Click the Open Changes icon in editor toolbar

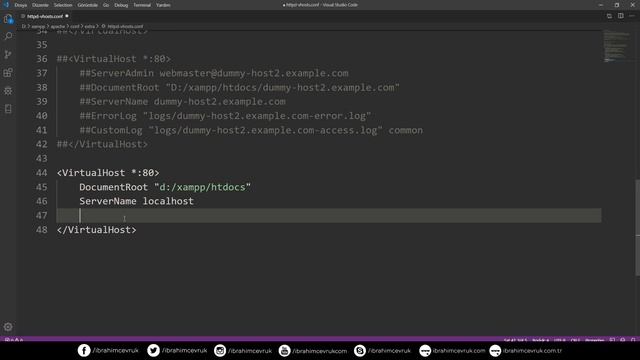(x=609, y=16)
